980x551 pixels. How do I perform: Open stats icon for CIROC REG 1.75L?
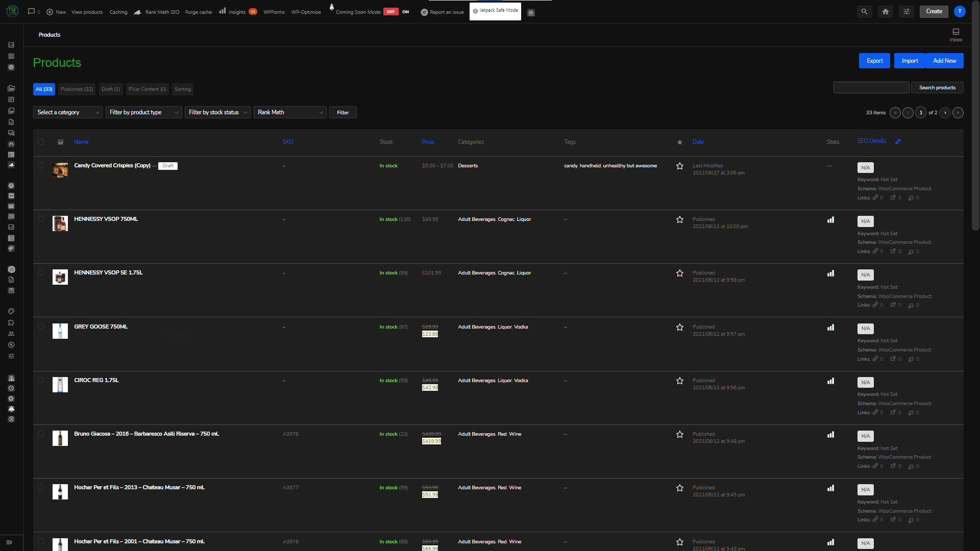click(x=830, y=381)
